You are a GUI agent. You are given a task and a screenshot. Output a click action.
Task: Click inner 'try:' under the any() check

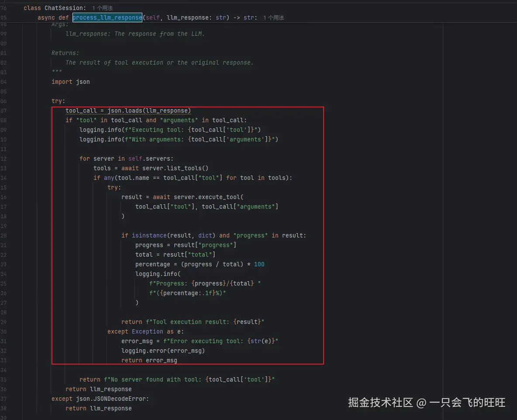[114, 187]
